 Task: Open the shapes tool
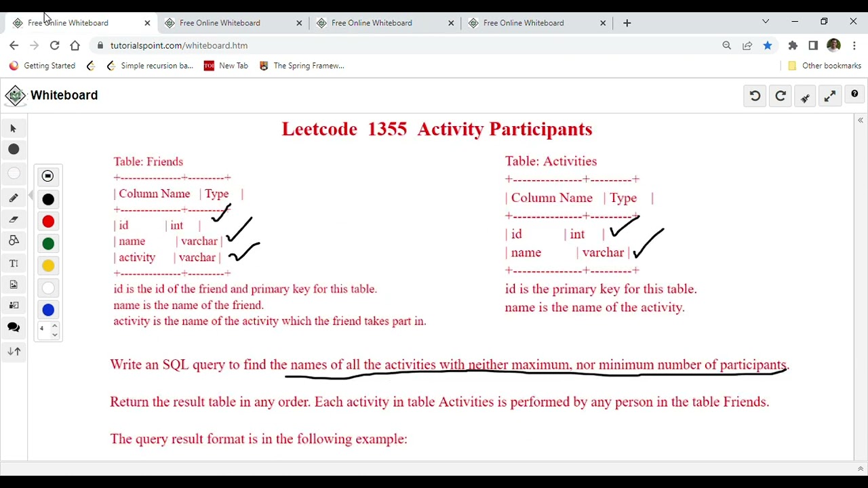point(14,240)
